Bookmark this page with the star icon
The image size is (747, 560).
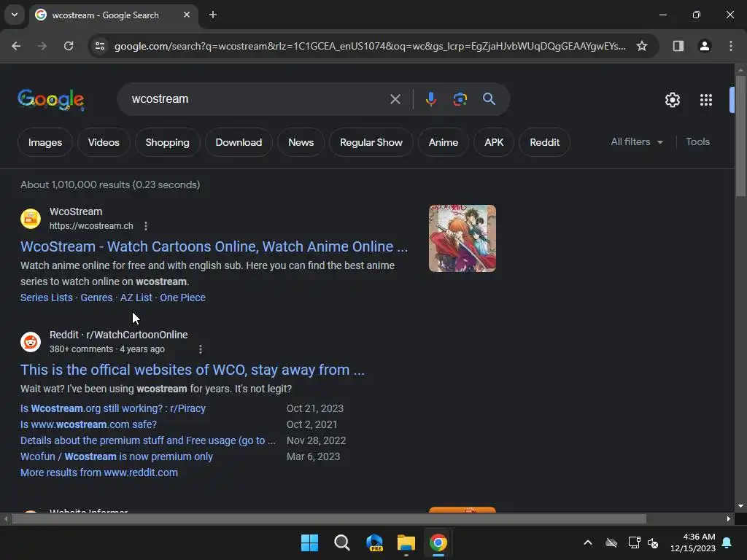coord(642,46)
